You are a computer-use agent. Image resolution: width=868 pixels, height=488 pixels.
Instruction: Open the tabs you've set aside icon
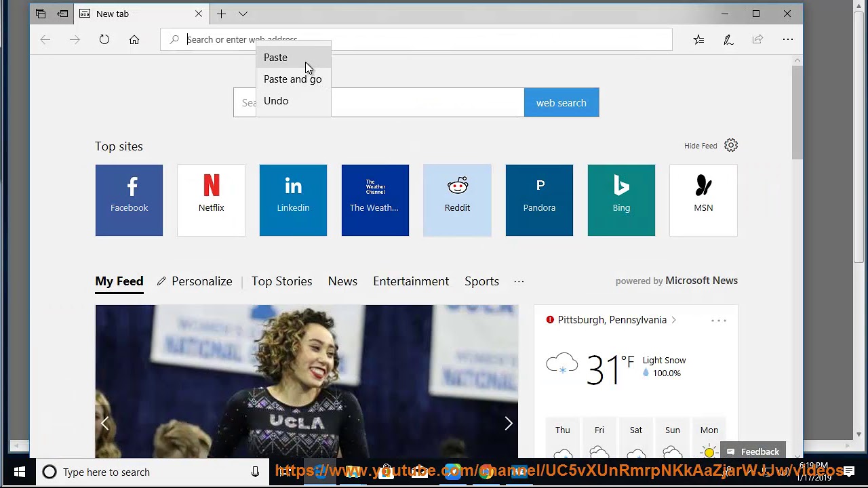click(41, 14)
